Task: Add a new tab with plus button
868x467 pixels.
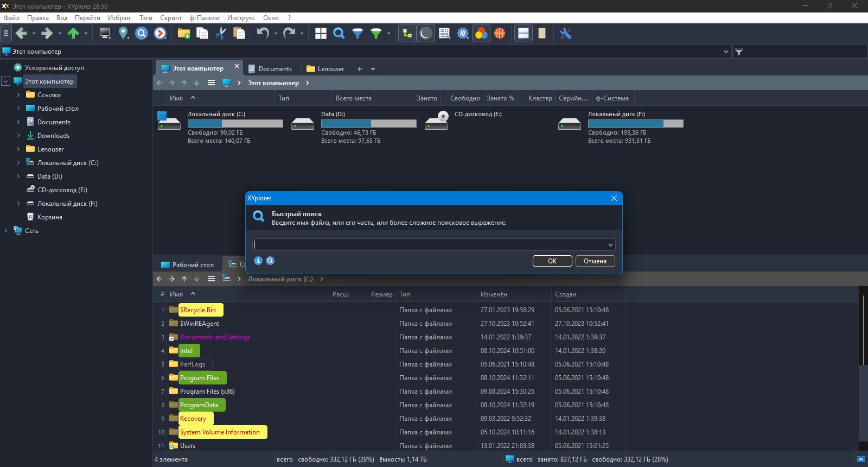Action: point(359,69)
